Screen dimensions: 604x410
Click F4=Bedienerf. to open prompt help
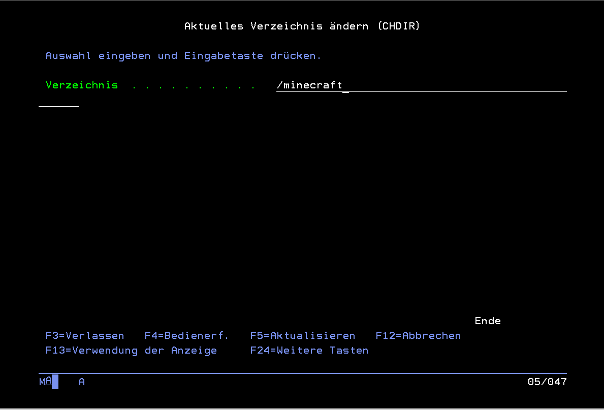click(186, 336)
